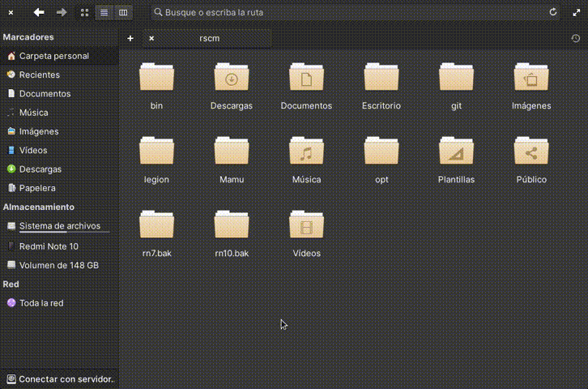The image size is (588, 389).
Task: Select the bin folder icon
Action: [x=156, y=77]
